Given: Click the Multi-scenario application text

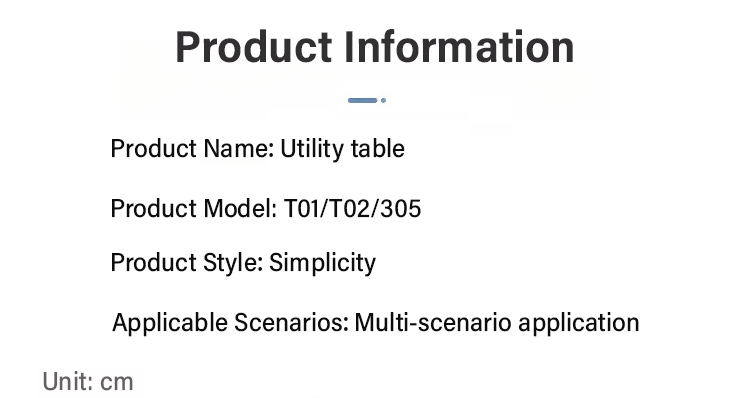Looking at the screenshot, I should [x=497, y=322].
